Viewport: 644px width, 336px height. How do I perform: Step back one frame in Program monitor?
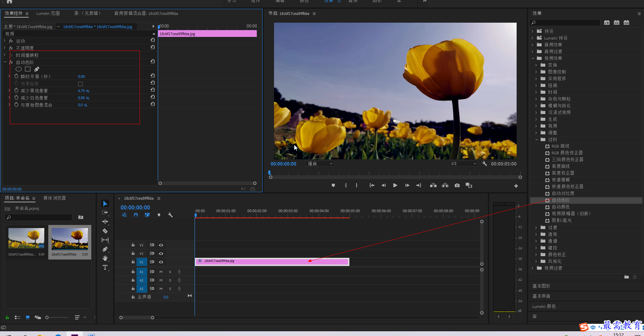coord(383,185)
